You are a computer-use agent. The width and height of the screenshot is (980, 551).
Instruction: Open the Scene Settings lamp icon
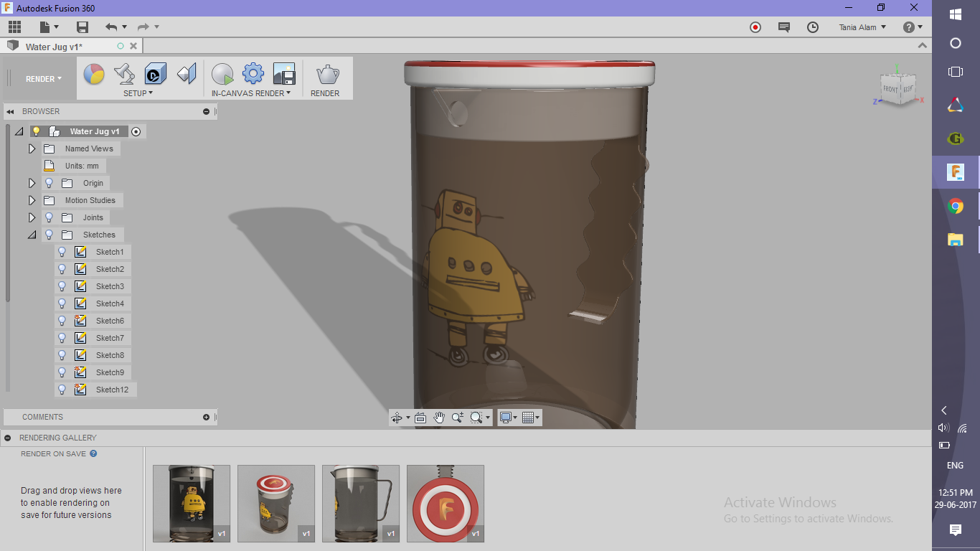coord(125,73)
